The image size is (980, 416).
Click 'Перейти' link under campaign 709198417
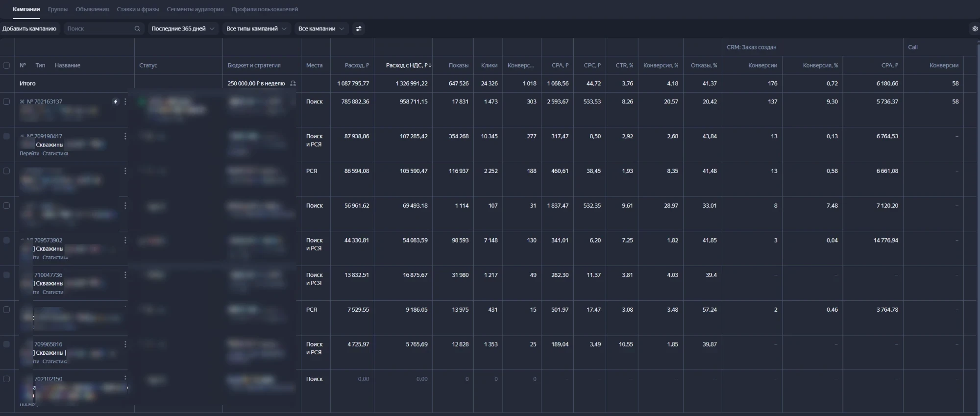(x=29, y=154)
